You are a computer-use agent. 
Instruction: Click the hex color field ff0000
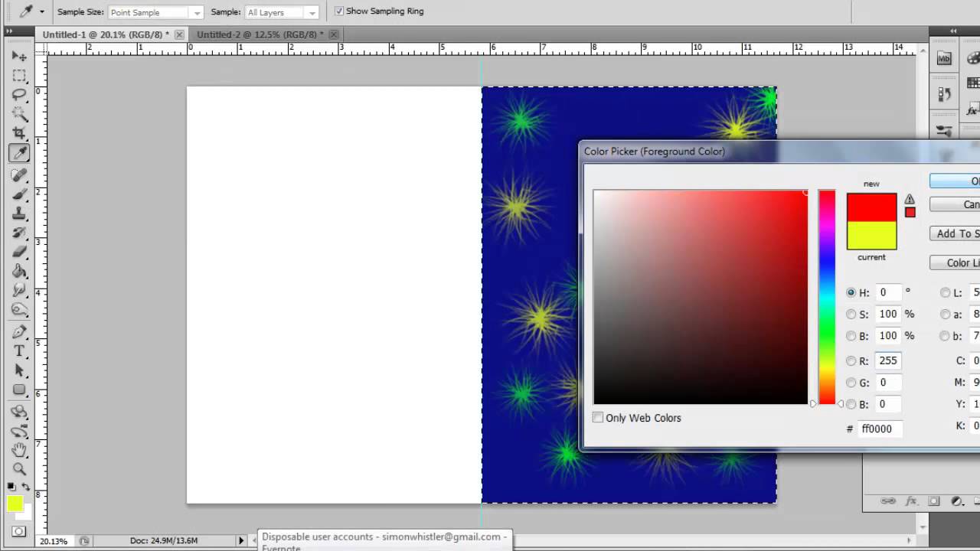pos(879,429)
